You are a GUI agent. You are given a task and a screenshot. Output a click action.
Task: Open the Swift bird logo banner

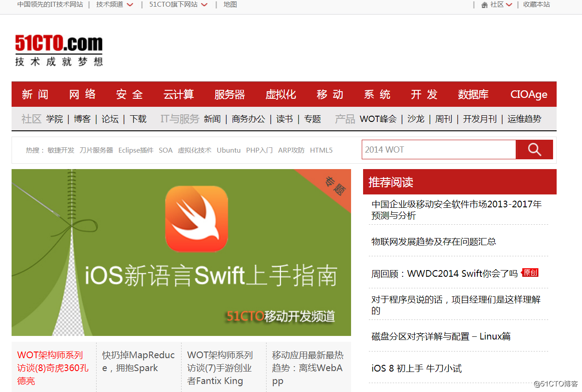197,219
